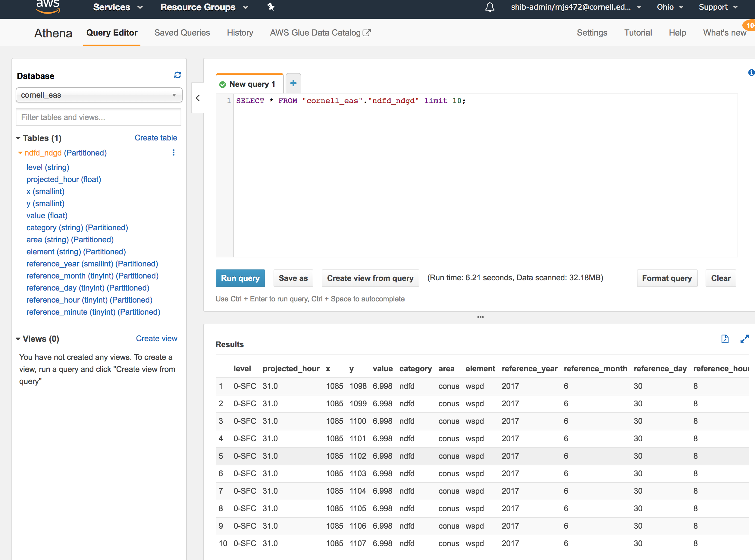
Task: Open the Help menu
Action: click(677, 33)
